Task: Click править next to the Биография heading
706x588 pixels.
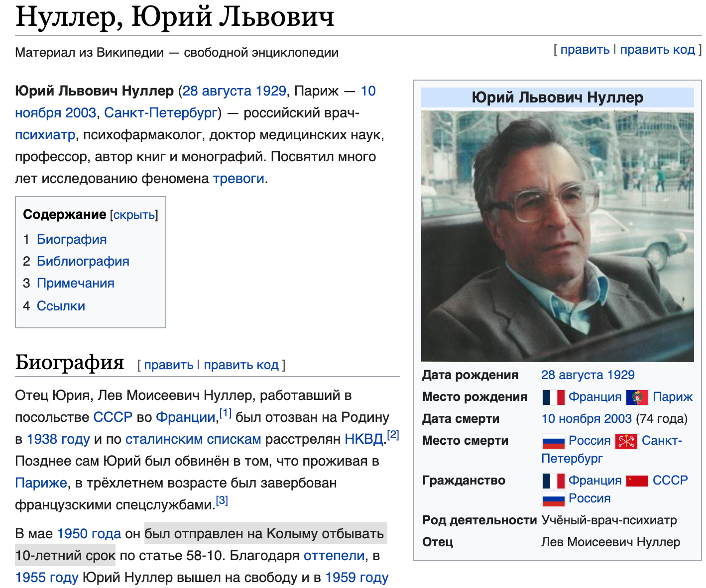Action: coord(169,365)
